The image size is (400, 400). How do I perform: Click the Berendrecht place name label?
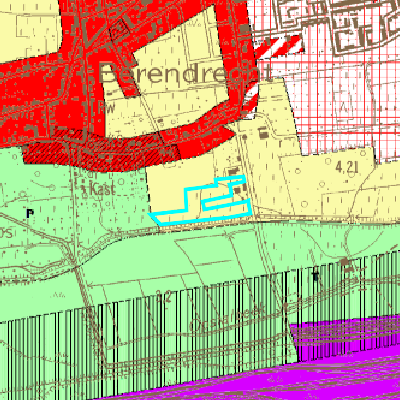[186, 73]
